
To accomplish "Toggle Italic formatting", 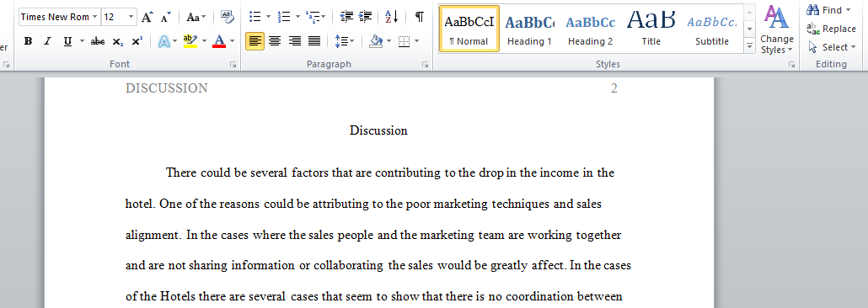I will click(x=47, y=41).
